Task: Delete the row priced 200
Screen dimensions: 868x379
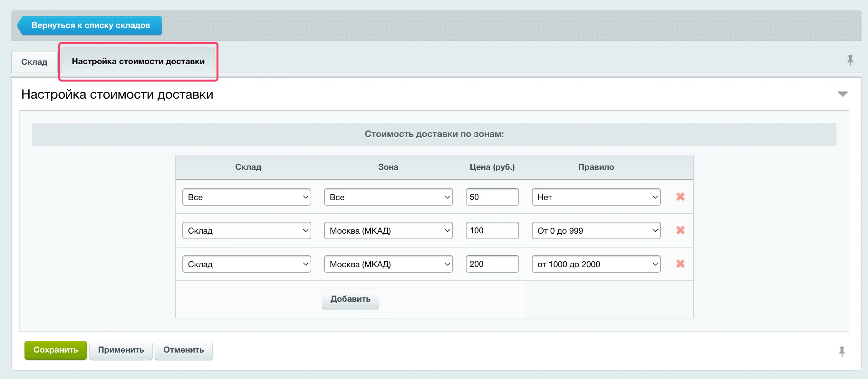Action: tap(680, 264)
